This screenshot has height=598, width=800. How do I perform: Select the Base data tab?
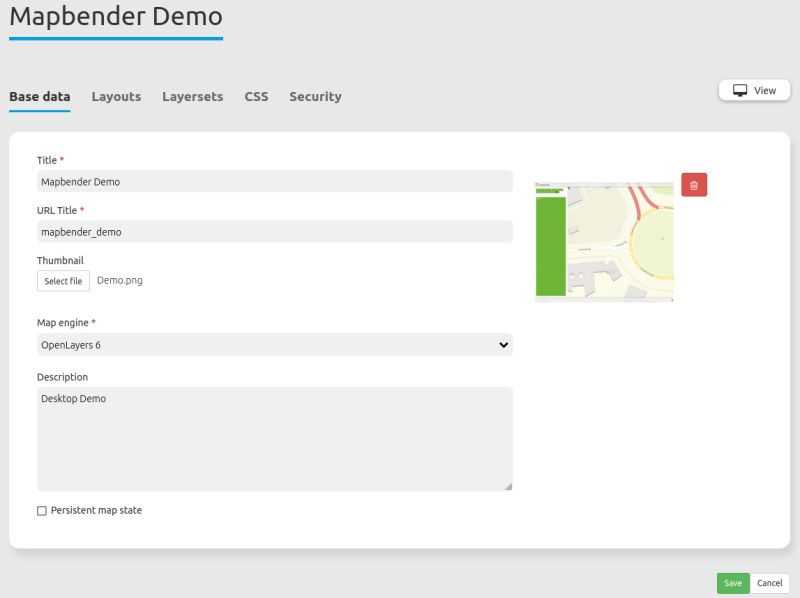(38, 96)
